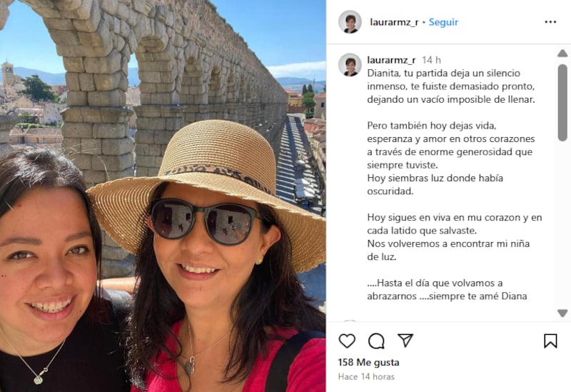Click the scroll down arrow
571x392 pixels.
(x=562, y=313)
